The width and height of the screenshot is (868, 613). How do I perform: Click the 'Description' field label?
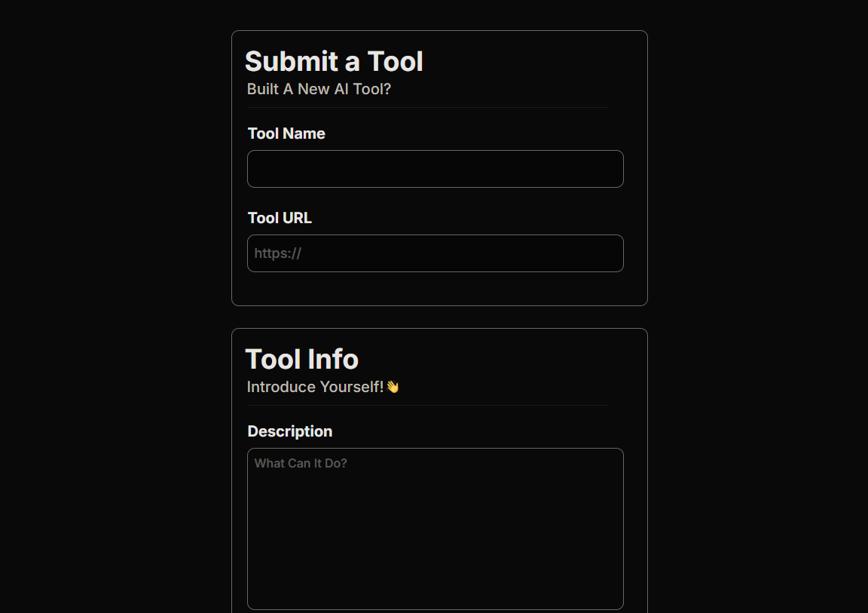click(x=289, y=431)
